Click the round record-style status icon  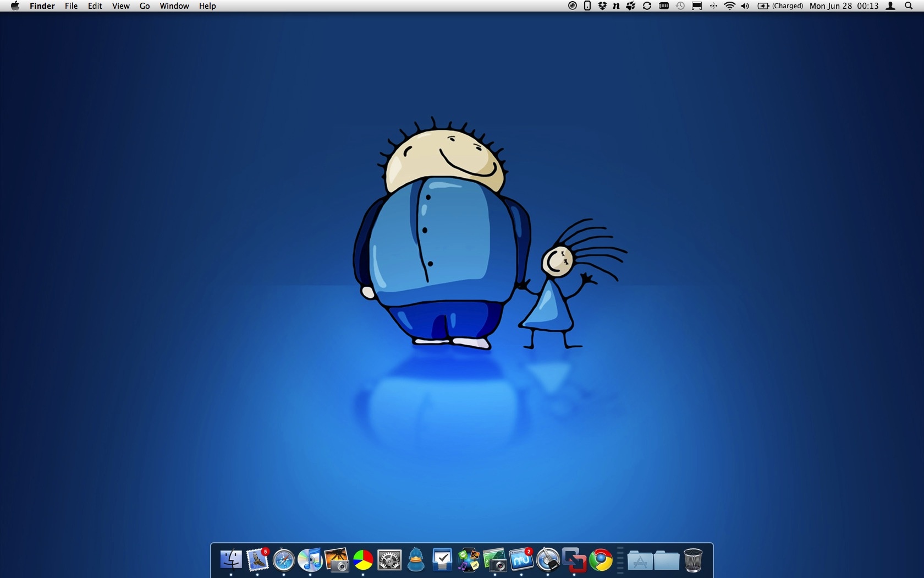[x=573, y=6]
